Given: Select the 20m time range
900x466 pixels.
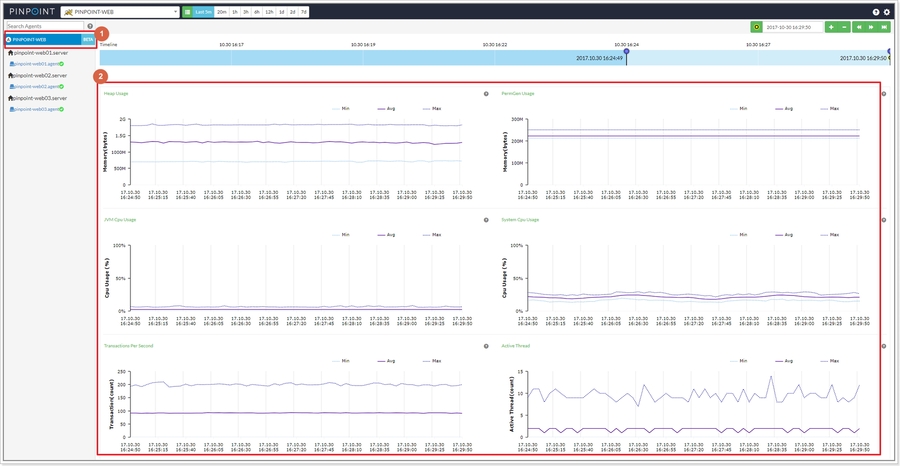Looking at the screenshot, I should point(221,12).
